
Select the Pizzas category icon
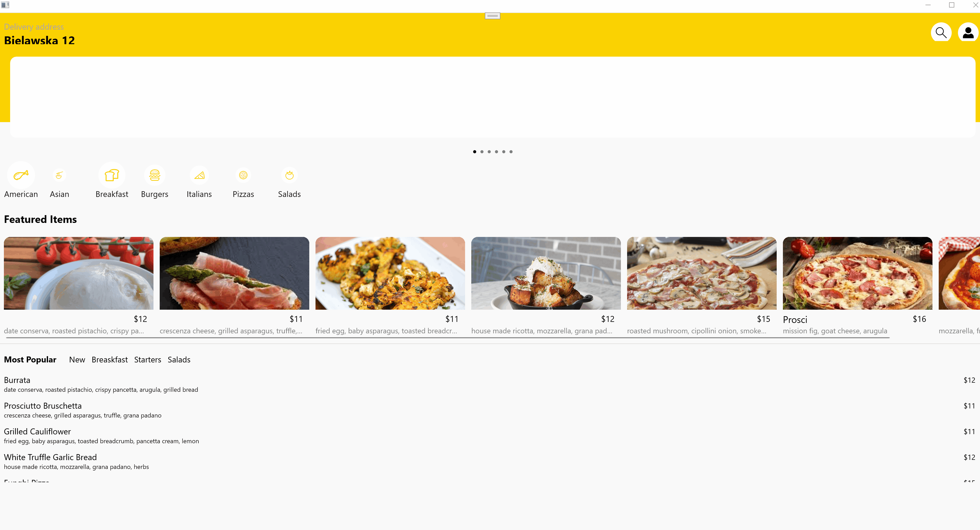point(243,175)
